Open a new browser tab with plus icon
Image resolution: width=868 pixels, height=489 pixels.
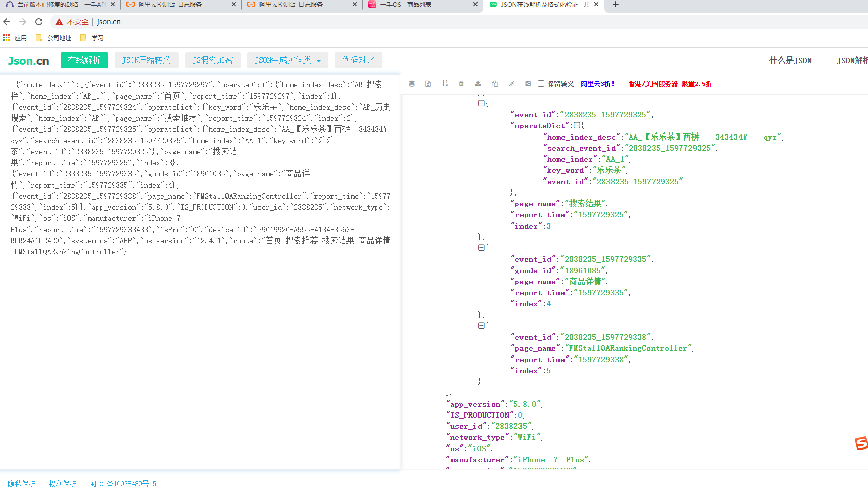point(615,5)
